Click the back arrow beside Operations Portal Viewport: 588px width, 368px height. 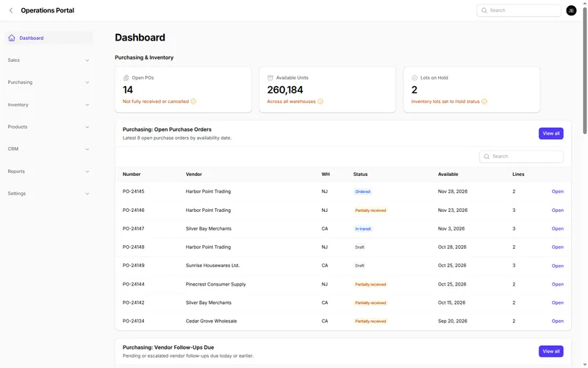click(x=11, y=10)
